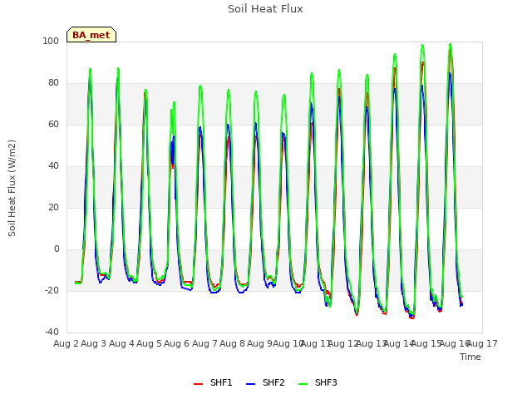Click the Aug 6 x-axis label
The width and height of the screenshot is (532, 399).
177,343
